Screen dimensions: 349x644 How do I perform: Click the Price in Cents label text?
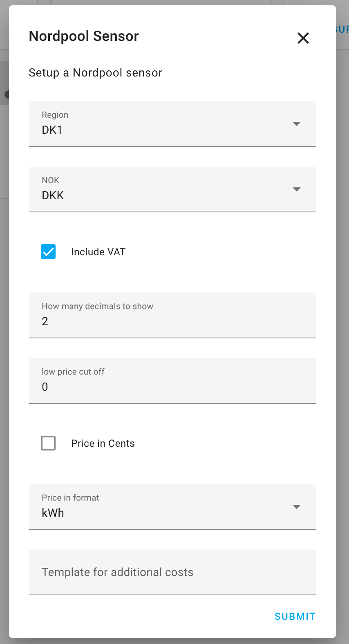(103, 443)
